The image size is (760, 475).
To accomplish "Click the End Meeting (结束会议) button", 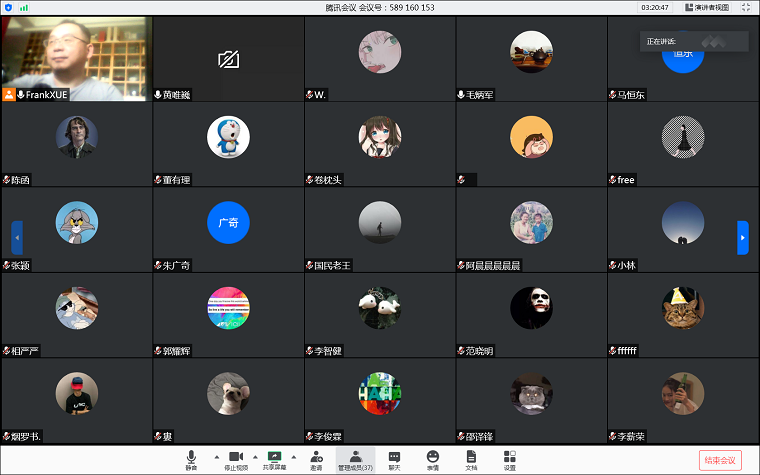I will (x=719, y=460).
